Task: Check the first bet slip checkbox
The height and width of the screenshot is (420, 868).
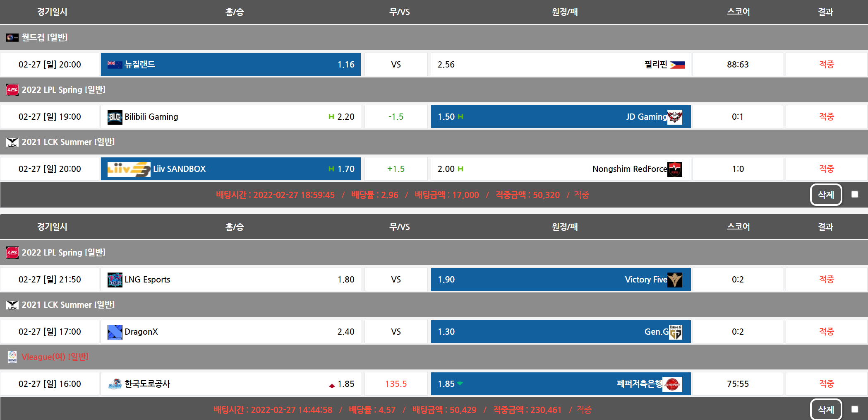Action: click(855, 195)
